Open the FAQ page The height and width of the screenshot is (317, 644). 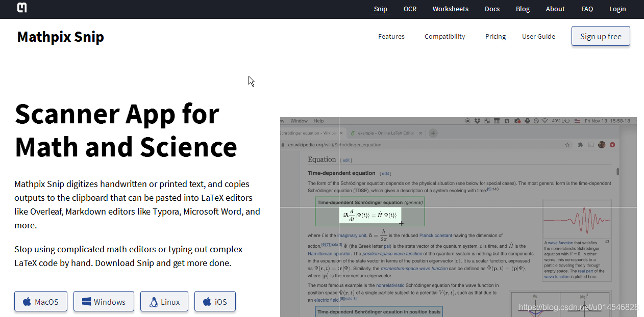(587, 9)
